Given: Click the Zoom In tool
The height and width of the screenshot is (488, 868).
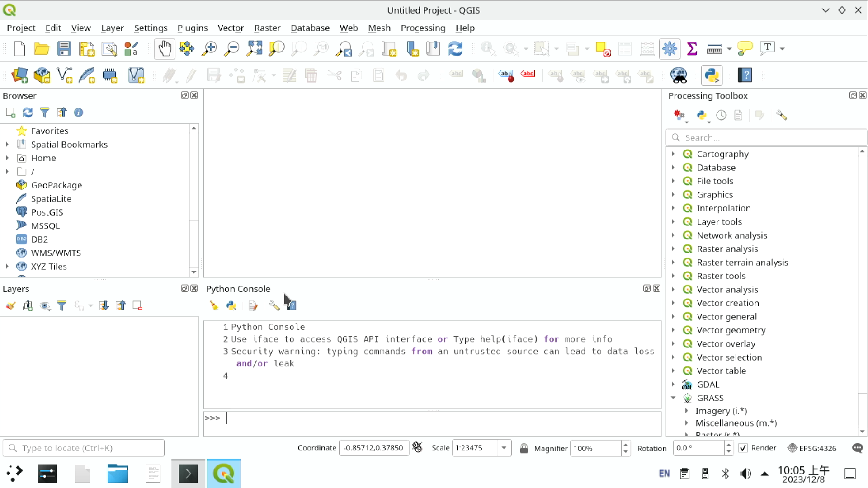Looking at the screenshot, I should click(209, 49).
